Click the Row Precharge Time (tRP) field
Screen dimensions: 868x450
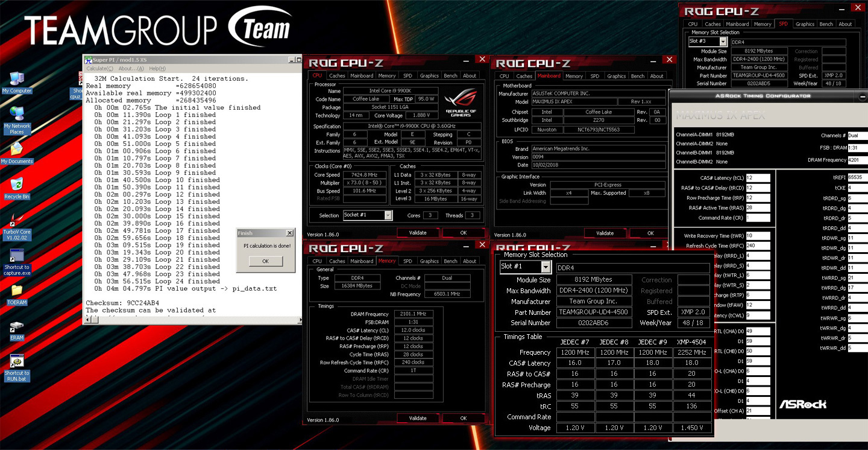click(758, 198)
